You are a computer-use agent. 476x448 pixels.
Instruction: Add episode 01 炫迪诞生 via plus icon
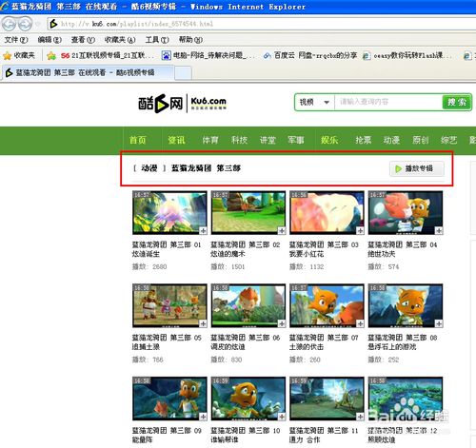(203, 230)
